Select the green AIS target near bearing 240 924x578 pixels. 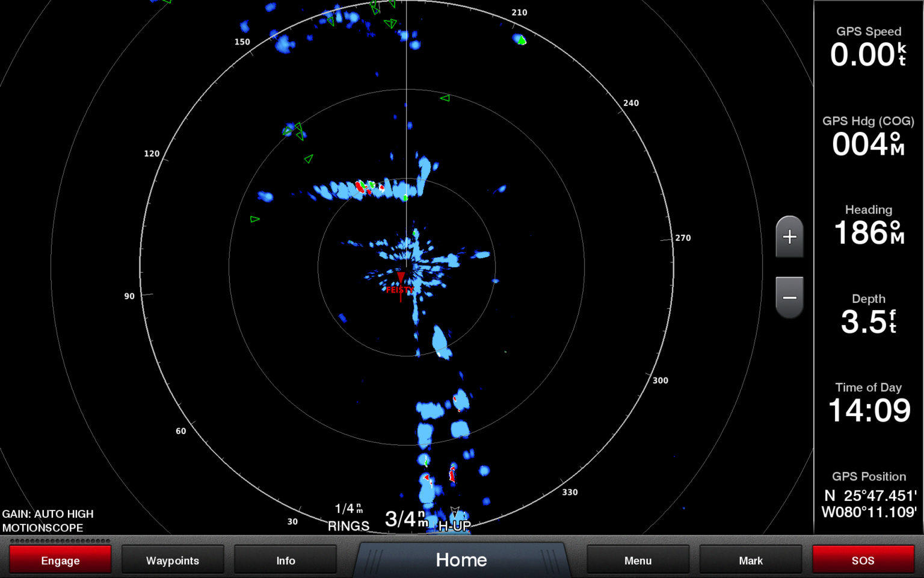coord(445,98)
